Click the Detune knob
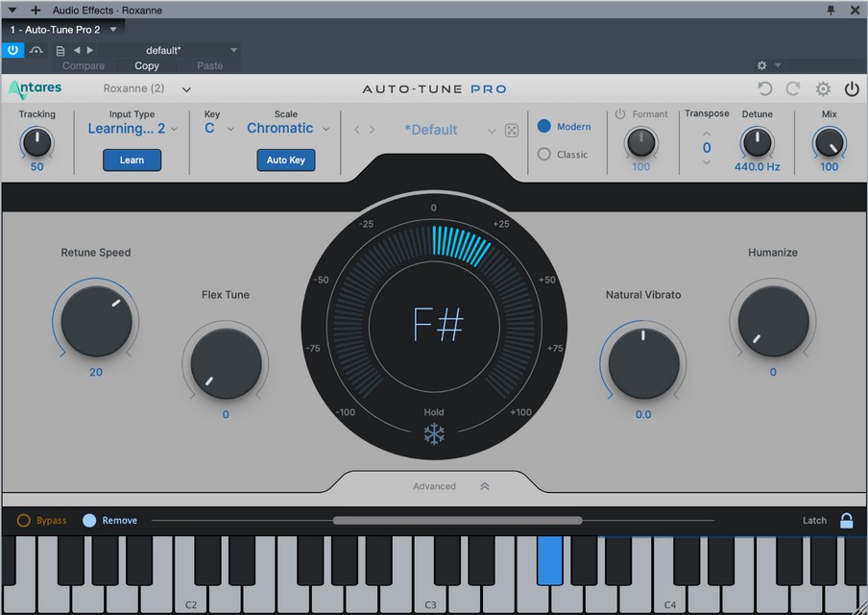 [x=757, y=142]
